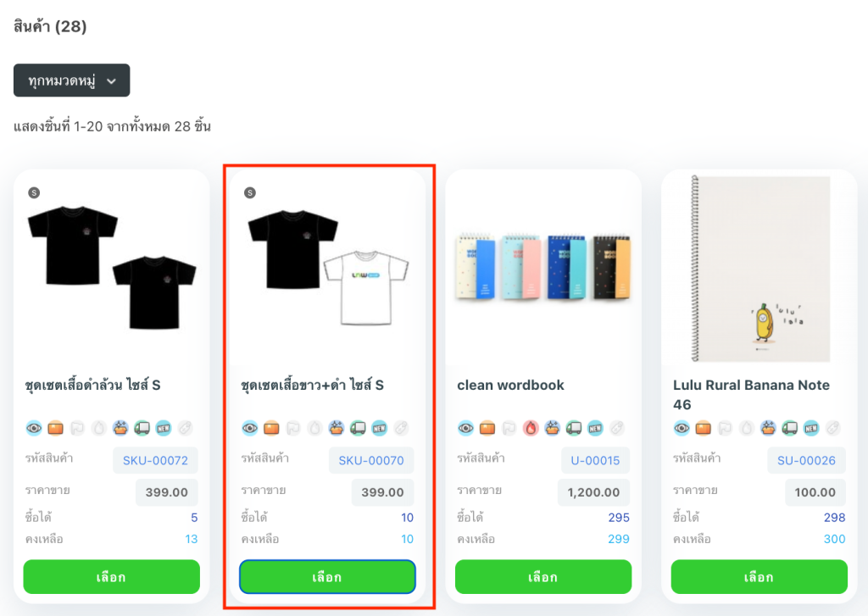Open the ทุกหมวดหมู่ category dropdown
868x616 pixels.
[x=72, y=80]
